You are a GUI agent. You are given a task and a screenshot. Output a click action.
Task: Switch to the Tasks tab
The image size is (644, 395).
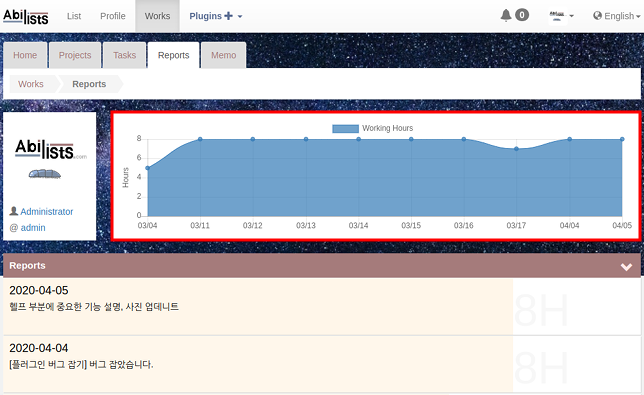[x=124, y=55]
